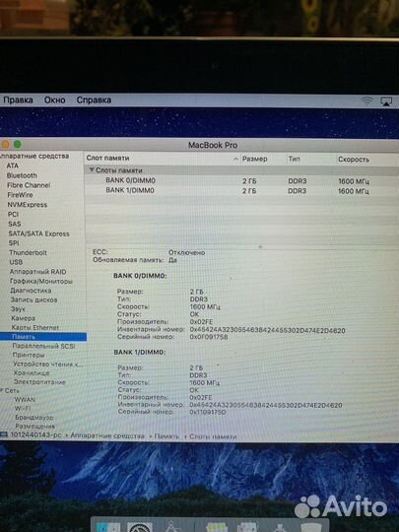Select USB in the sidebar
399x532 pixels.
16,262
